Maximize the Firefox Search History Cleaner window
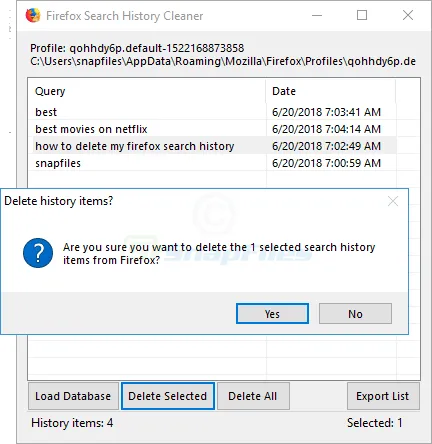 (x=362, y=15)
